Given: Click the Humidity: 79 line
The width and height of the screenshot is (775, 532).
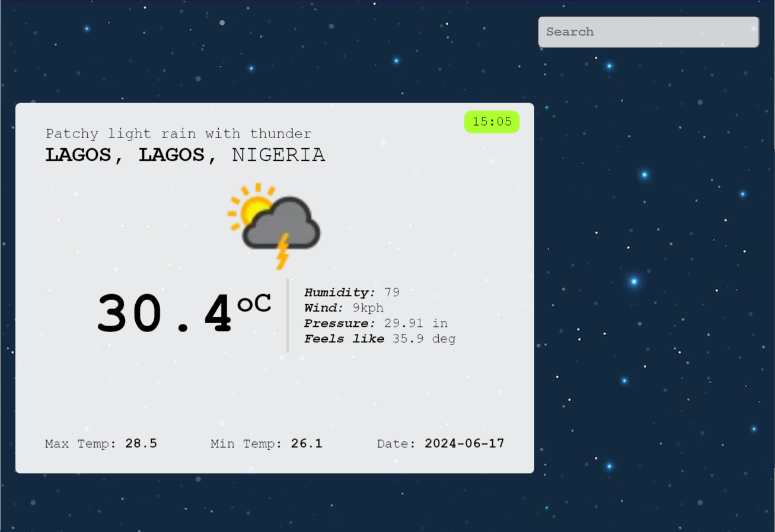Looking at the screenshot, I should (x=352, y=292).
